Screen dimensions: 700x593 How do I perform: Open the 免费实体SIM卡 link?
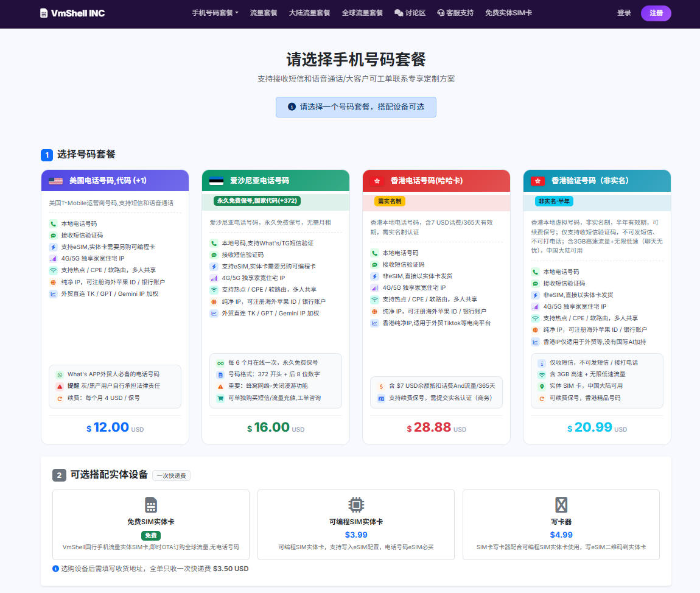click(x=508, y=13)
